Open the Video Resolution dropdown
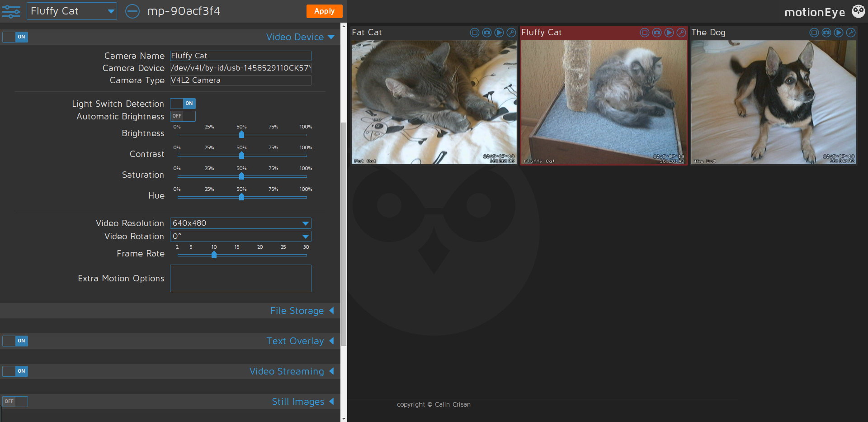Viewport: 868px width, 422px height. coord(240,223)
